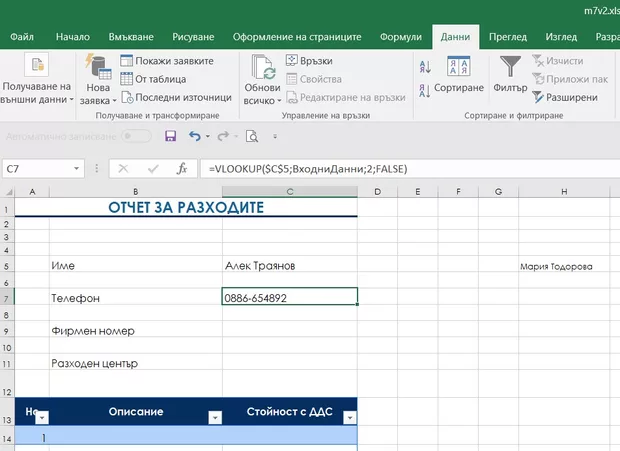Open the Стойност с ДДС filter dropdown
Screen dimensions: 620x451
pos(349,417)
